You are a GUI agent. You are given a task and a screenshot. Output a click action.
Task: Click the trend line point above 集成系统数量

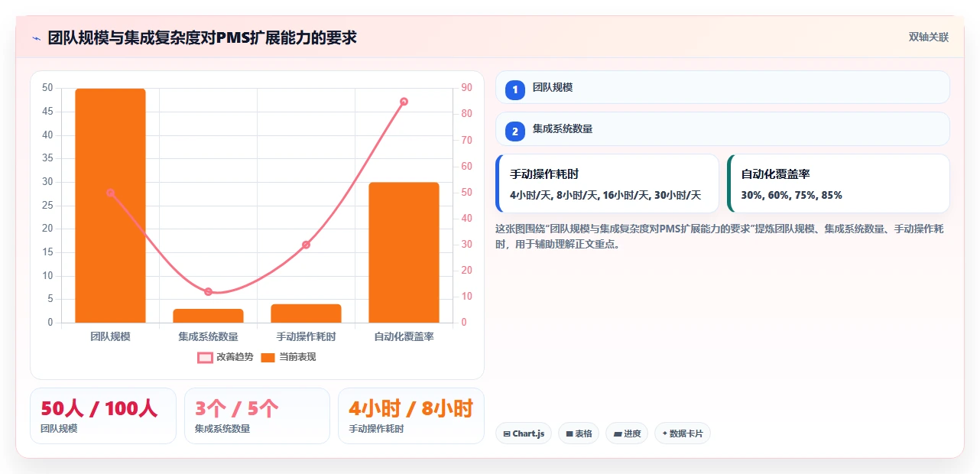208,291
